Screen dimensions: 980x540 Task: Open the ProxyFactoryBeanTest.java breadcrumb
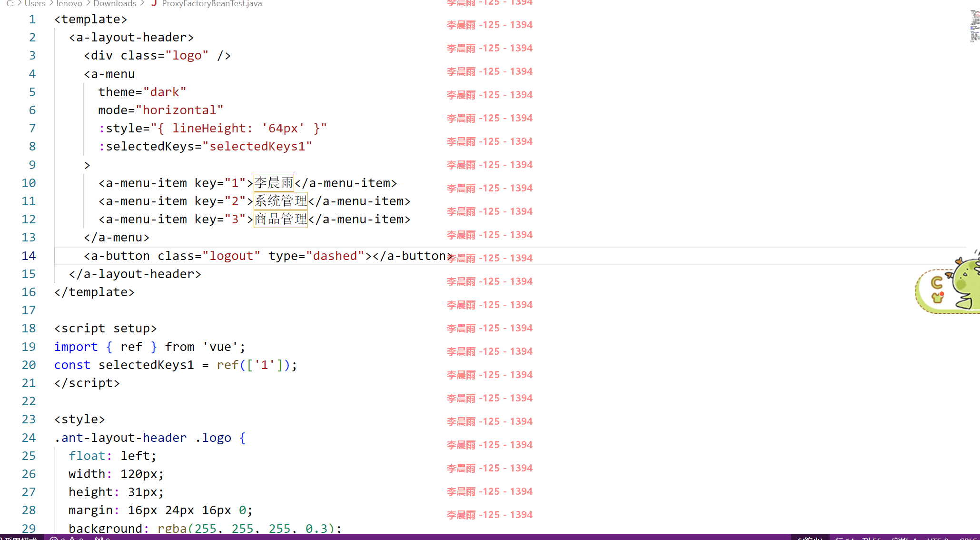tap(212, 3)
